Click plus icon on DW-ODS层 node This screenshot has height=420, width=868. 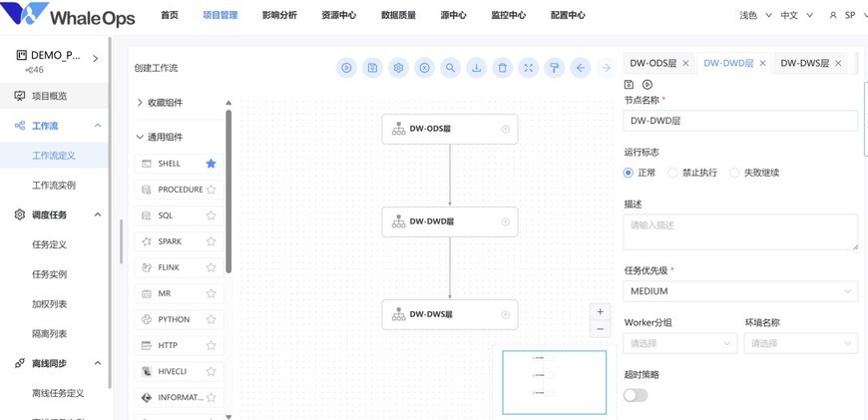[506, 129]
